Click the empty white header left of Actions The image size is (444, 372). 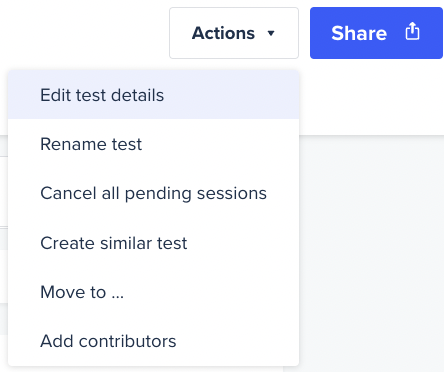tap(83, 33)
